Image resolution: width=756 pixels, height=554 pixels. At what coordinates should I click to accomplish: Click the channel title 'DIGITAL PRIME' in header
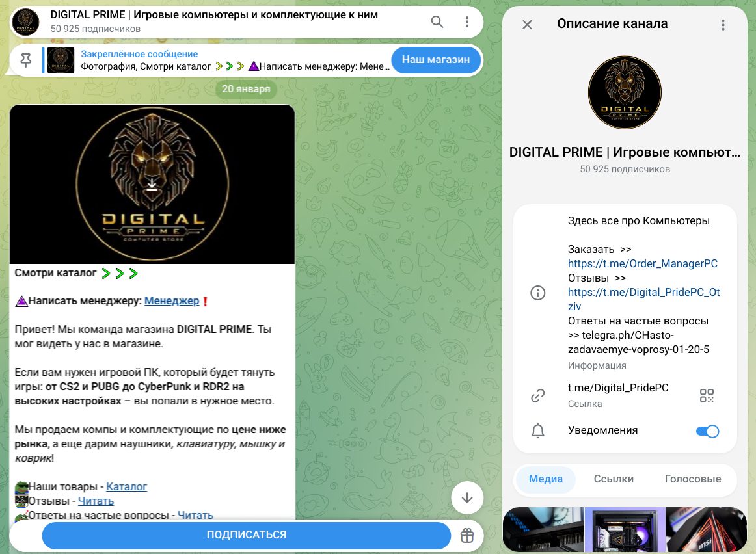coord(214,15)
